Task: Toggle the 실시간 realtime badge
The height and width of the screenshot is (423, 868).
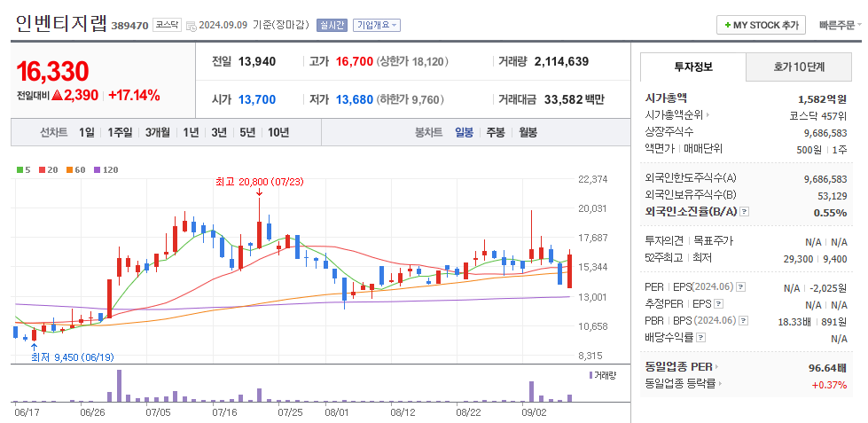Action: (x=332, y=25)
